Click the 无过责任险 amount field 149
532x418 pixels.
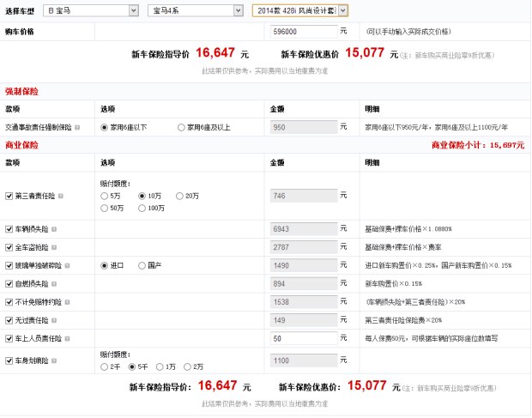[304, 321]
